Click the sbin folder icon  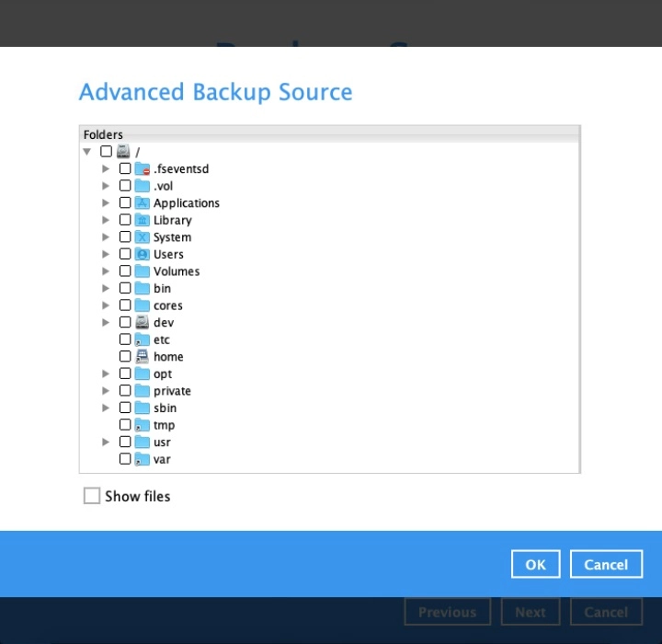tap(143, 408)
